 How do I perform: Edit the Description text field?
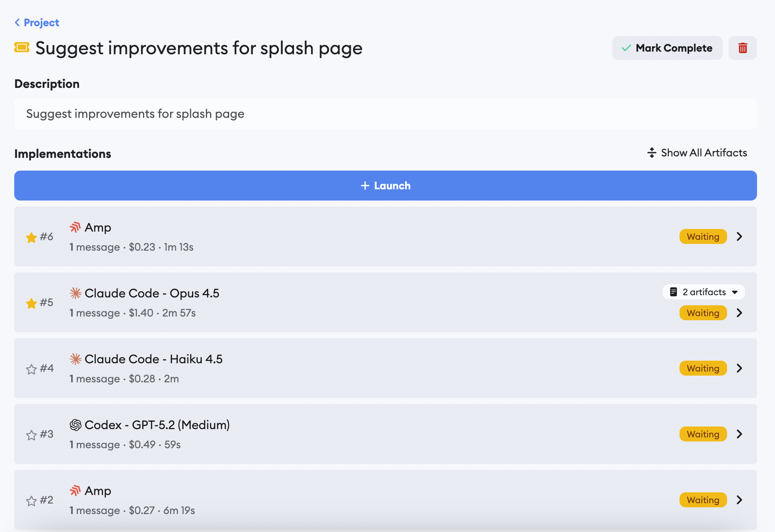coord(386,114)
